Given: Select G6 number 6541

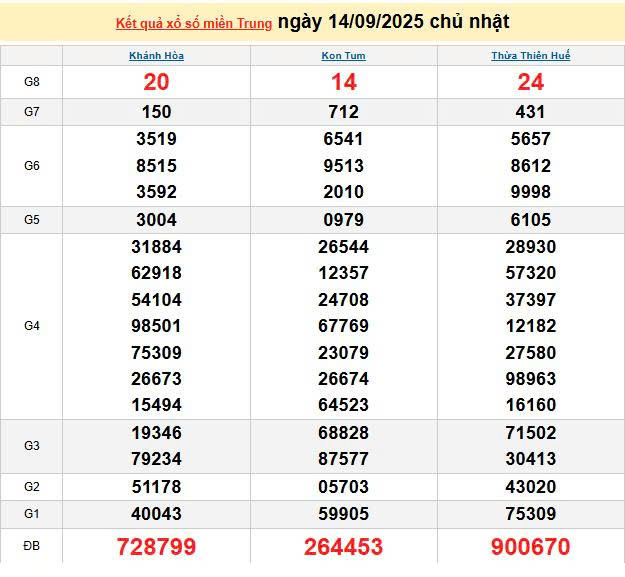Looking at the screenshot, I should tap(344, 139).
